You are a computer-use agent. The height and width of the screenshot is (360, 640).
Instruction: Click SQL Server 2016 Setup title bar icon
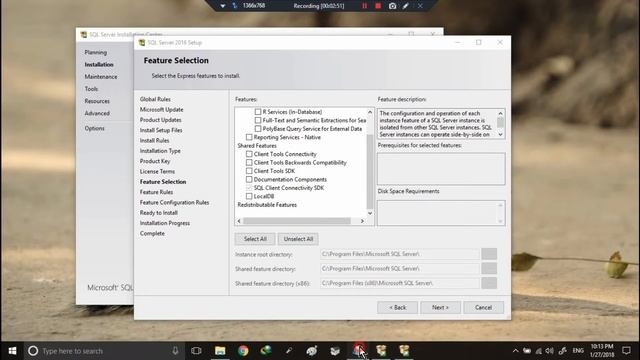pos(142,42)
